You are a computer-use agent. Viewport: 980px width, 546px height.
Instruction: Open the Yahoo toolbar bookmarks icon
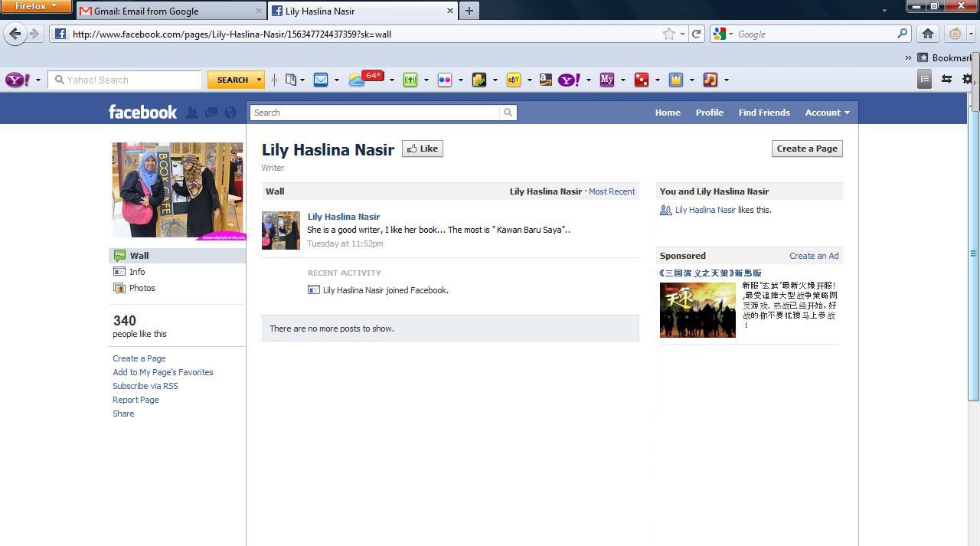click(291, 80)
